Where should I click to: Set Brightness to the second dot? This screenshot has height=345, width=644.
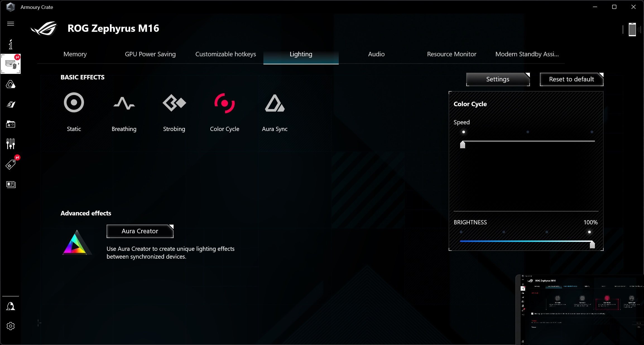point(504,232)
